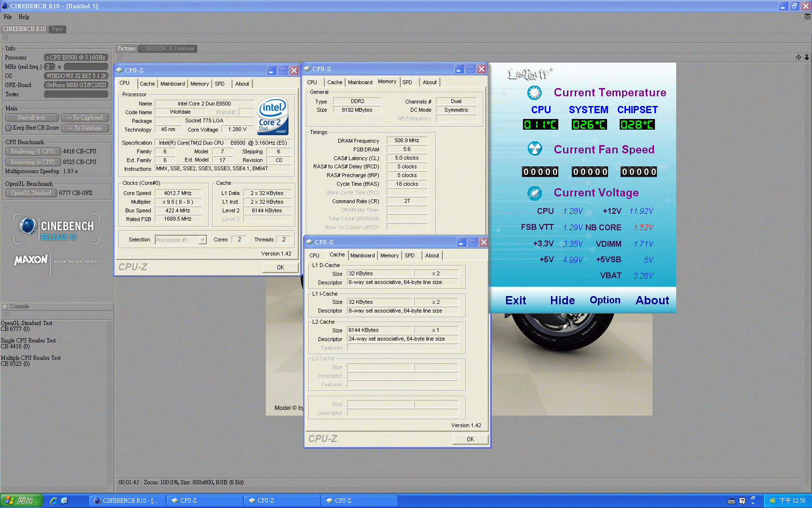Viewport: 812px width, 508px height.
Task: Click the MHz real freq value field
Action: (86, 67)
